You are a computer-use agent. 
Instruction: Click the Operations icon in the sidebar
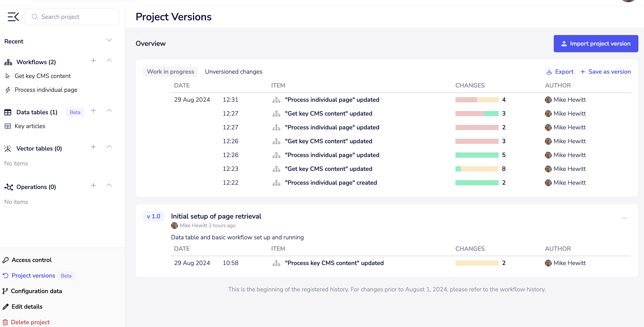coord(8,187)
